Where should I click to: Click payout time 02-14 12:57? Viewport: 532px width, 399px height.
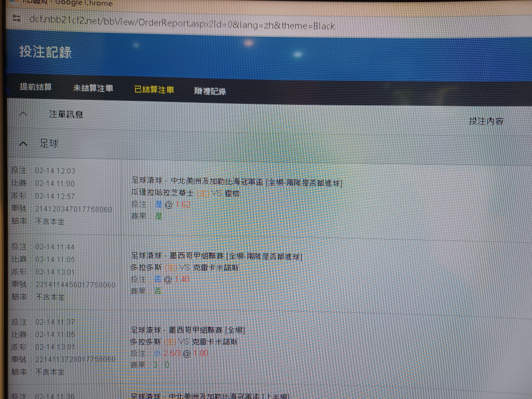55,196
